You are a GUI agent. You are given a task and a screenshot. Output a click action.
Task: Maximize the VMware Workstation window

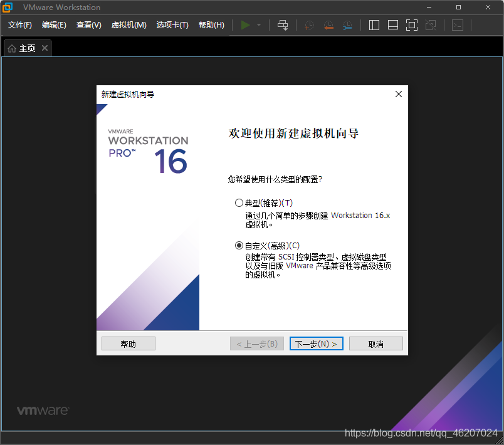click(x=459, y=7)
